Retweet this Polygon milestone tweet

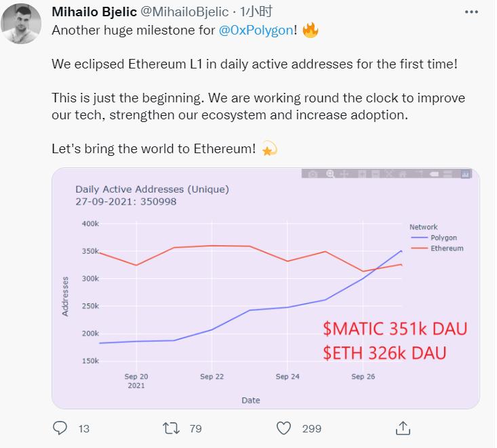click(173, 428)
